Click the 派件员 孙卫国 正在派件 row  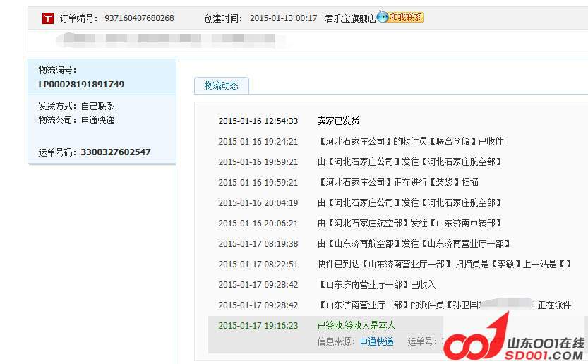click(x=445, y=305)
